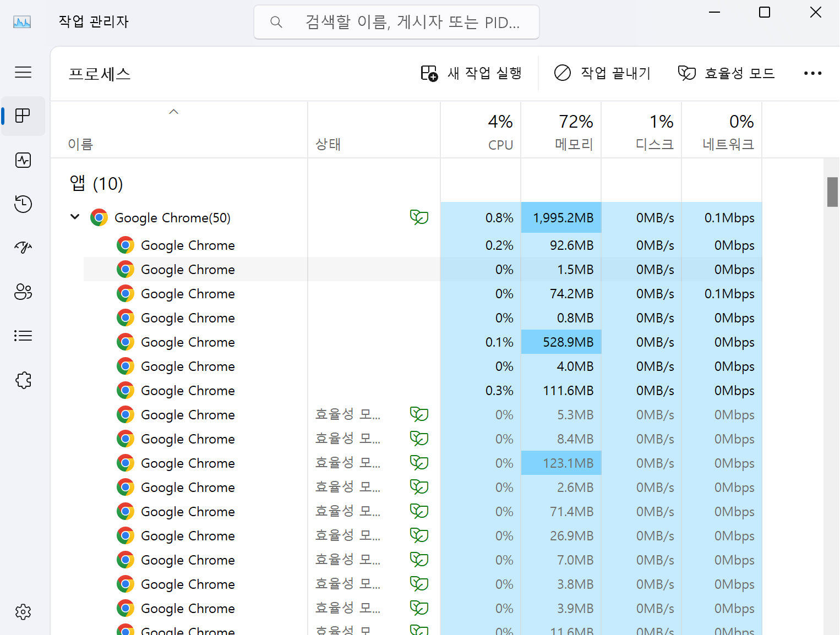Select the 앱 (10) group header

[96, 183]
